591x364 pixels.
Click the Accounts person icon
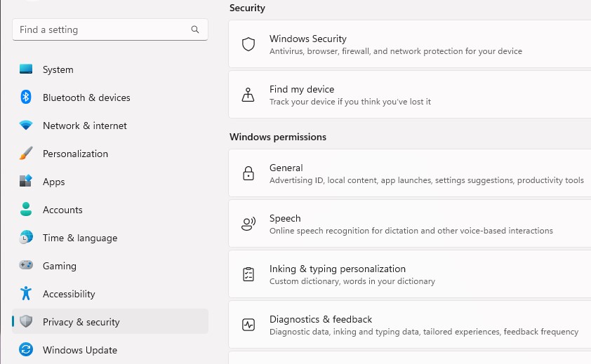tap(26, 210)
